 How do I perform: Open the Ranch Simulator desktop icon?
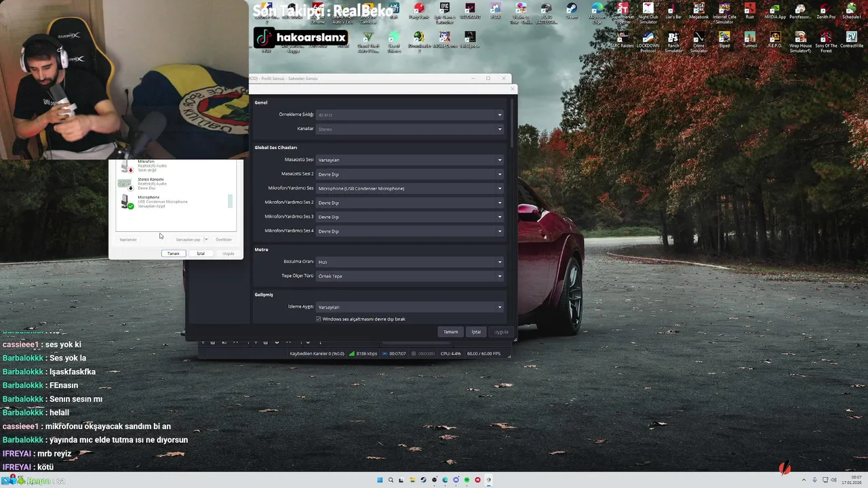[673, 42]
